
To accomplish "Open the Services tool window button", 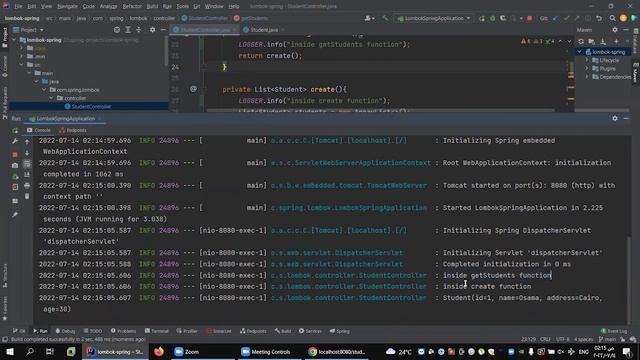I will point(310,331).
